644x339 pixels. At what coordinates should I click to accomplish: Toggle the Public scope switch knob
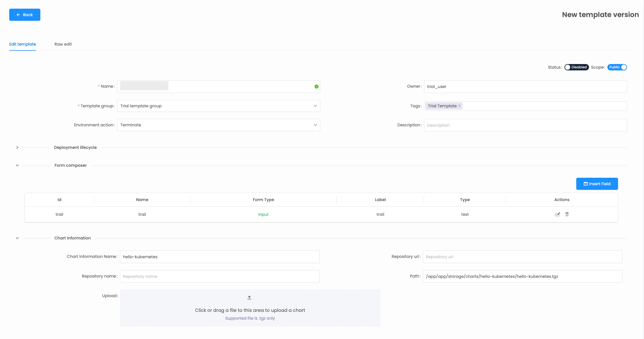click(x=624, y=67)
